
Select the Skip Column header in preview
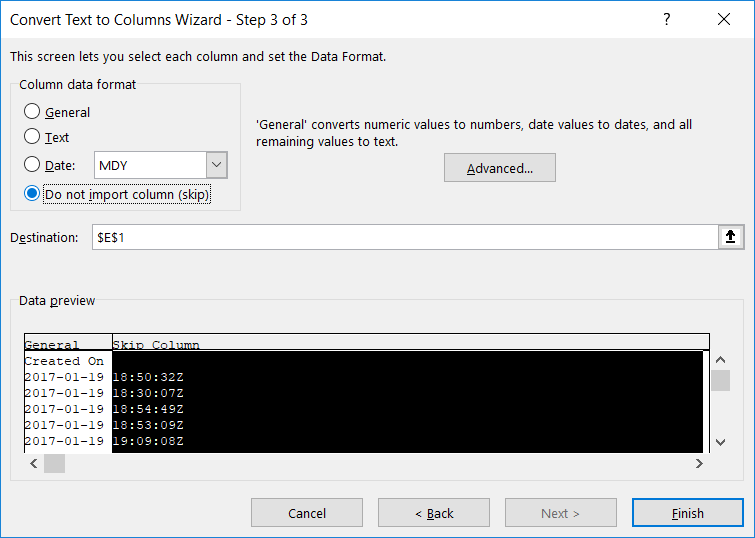point(411,343)
